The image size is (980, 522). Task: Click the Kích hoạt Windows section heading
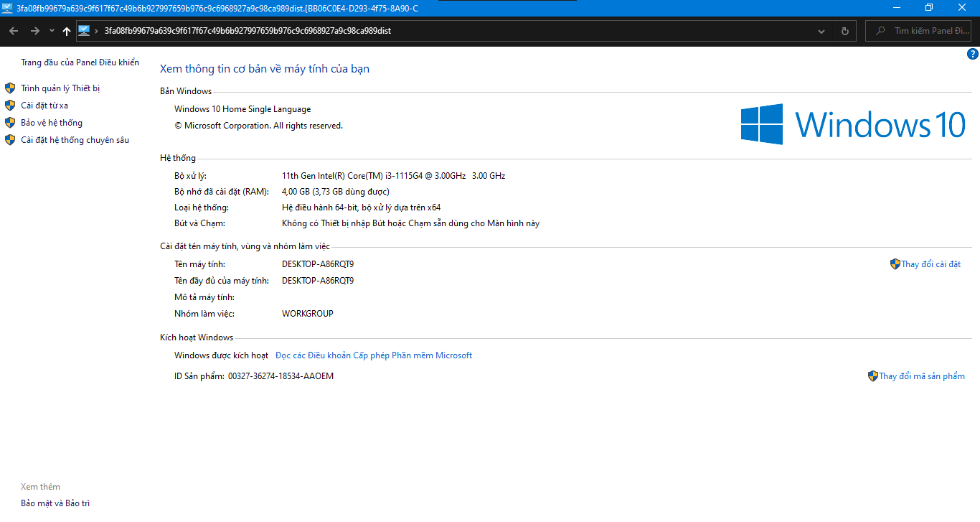point(197,337)
